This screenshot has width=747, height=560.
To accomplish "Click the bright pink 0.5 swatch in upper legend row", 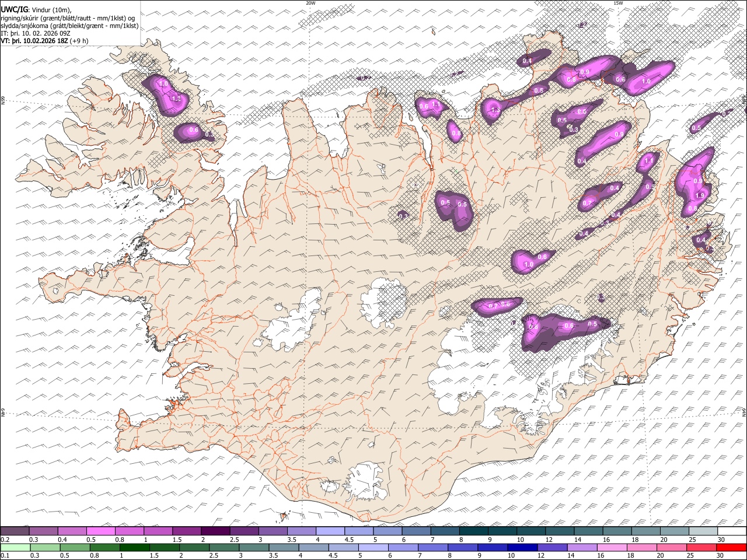I will 100,531.
